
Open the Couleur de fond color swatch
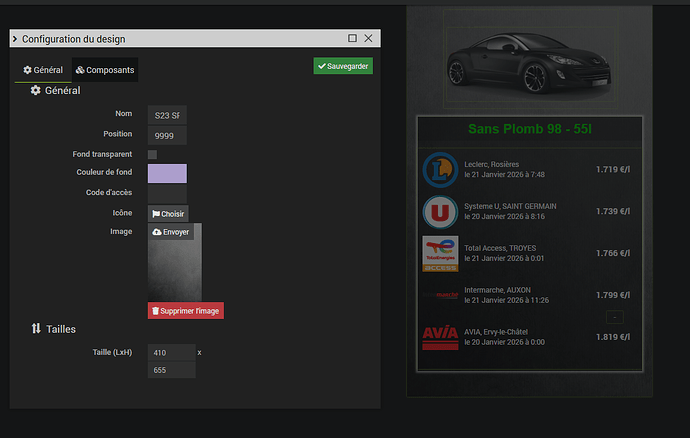point(167,173)
